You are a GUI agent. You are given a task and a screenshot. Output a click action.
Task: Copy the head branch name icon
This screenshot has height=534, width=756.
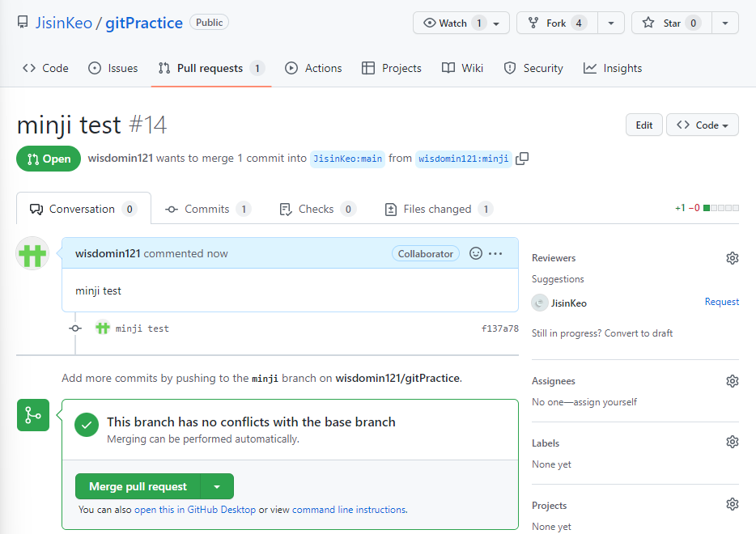(x=522, y=159)
